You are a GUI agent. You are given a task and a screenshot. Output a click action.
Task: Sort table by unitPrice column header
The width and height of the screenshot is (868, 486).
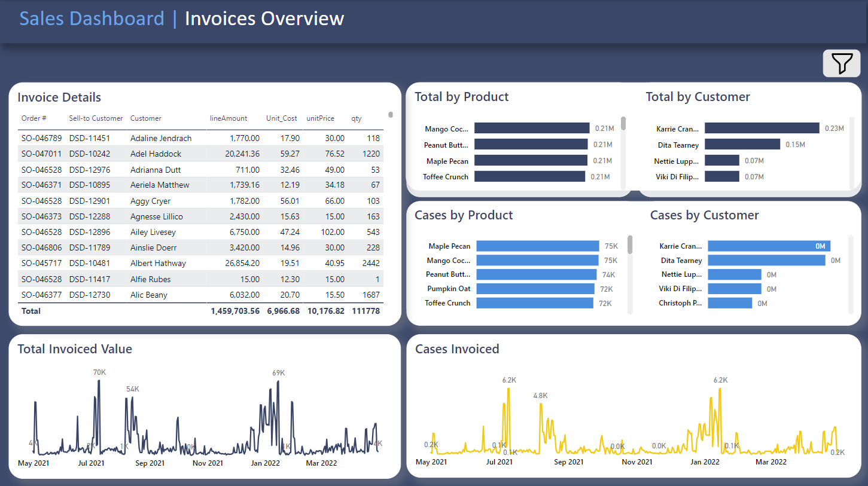(x=321, y=118)
